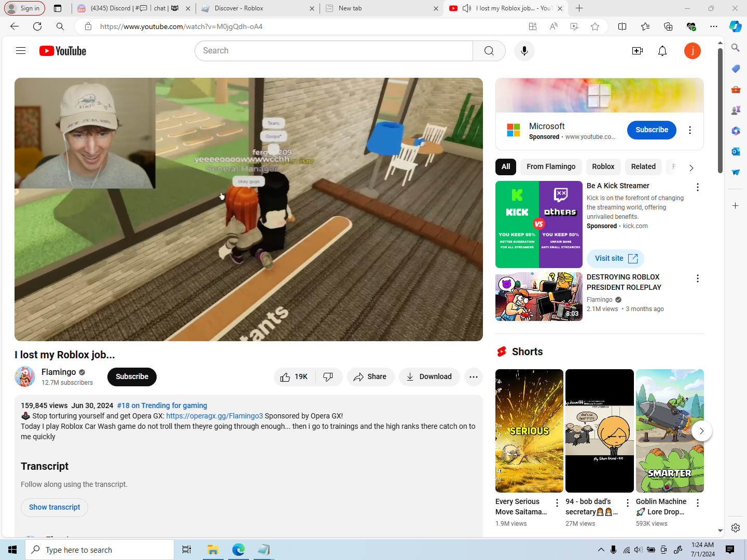Select the Roblox filter chip

coord(603,166)
